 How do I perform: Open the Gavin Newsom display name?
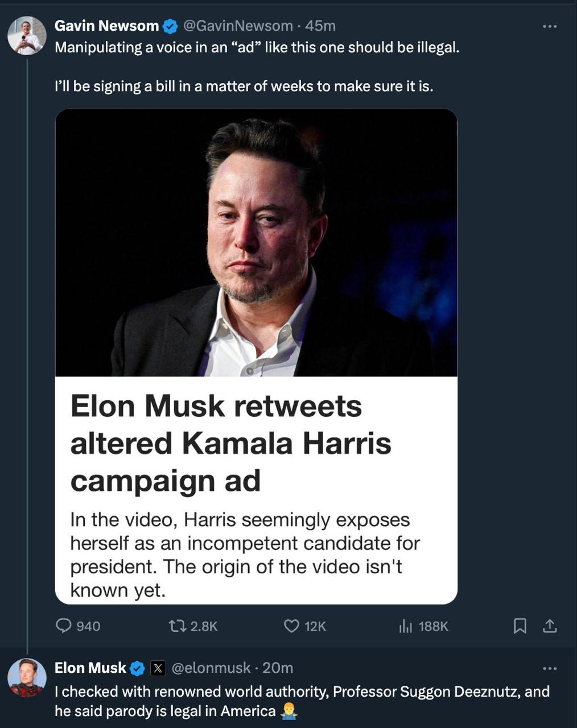(106, 26)
